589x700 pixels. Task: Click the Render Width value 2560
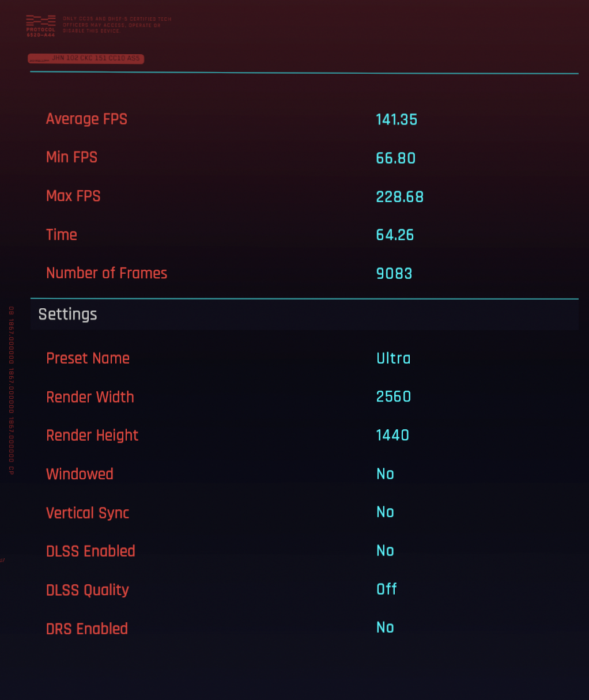click(394, 397)
